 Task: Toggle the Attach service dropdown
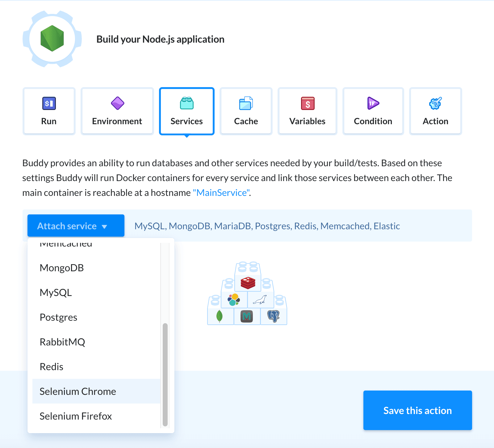point(76,226)
